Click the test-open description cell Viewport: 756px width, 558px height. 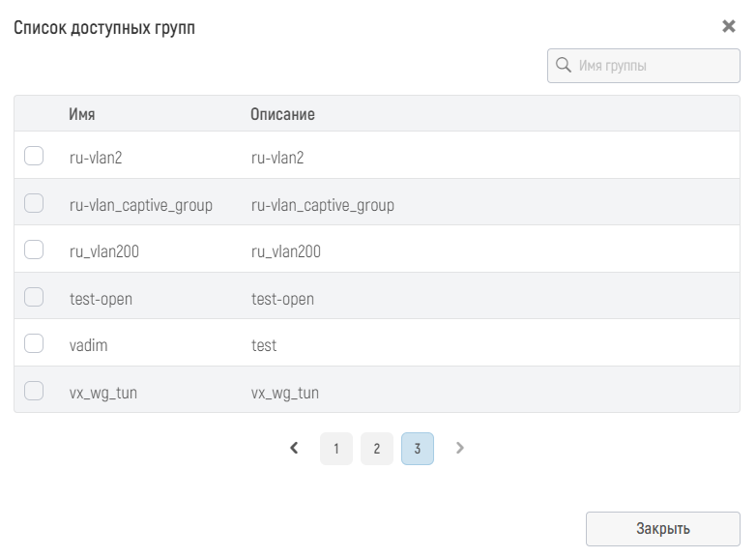click(282, 299)
